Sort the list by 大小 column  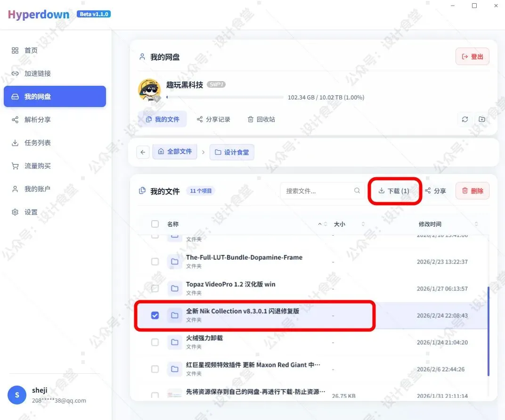340,224
